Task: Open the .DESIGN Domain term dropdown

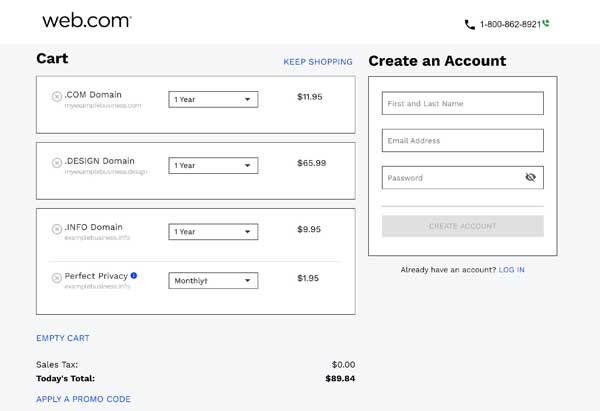Action: tap(213, 166)
